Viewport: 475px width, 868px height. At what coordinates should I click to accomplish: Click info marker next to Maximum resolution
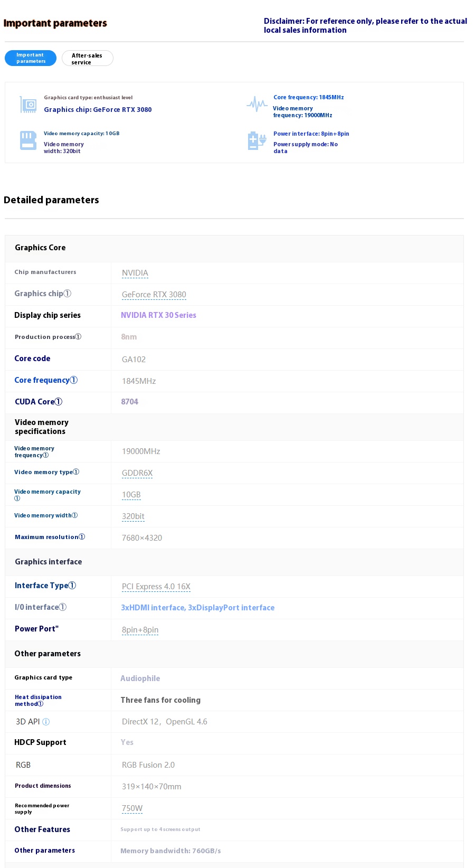pos(82,537)
